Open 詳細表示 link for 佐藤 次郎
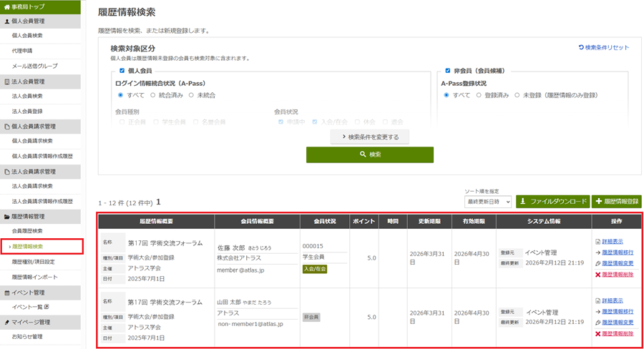Viewport: 644px width, 349px height. (x=613, y=242)
